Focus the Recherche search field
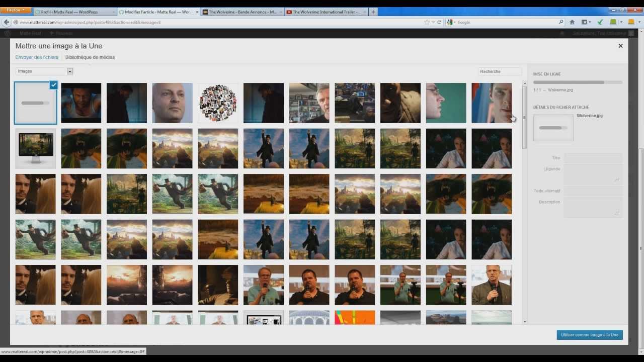Image resolution: width=644 pixels, height=362 pixels. coord(500,71)
